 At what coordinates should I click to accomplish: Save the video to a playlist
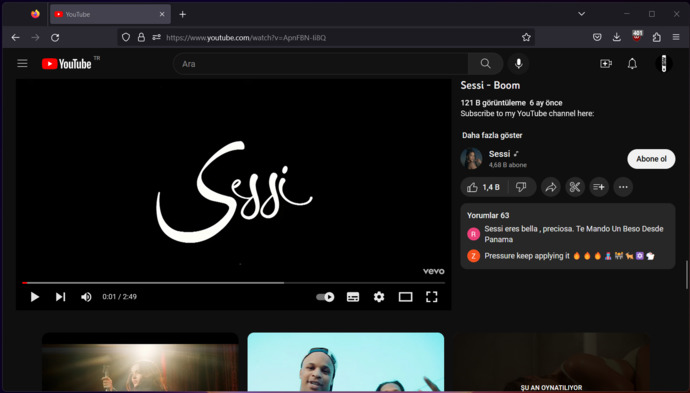pyautogui.click(x=599, y=187)
